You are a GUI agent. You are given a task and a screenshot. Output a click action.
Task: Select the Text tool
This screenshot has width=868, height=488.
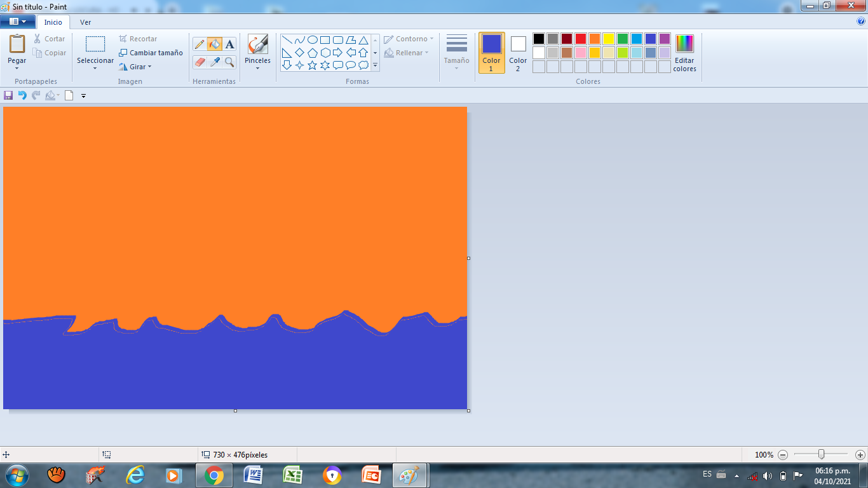(229, 44)
